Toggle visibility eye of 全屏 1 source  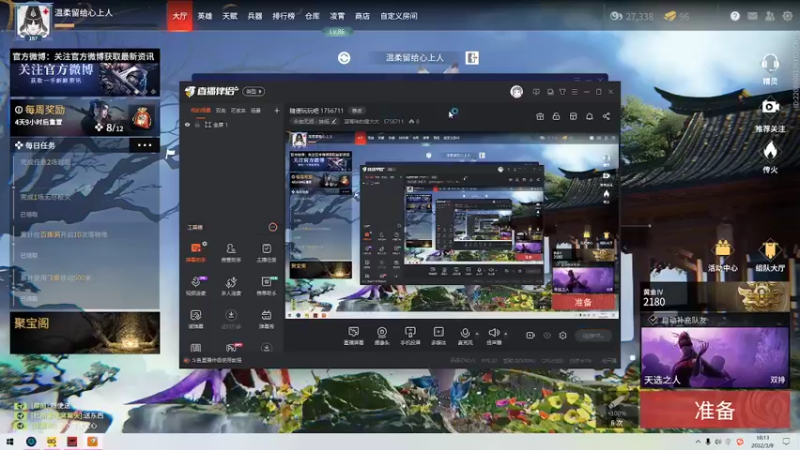187,124
